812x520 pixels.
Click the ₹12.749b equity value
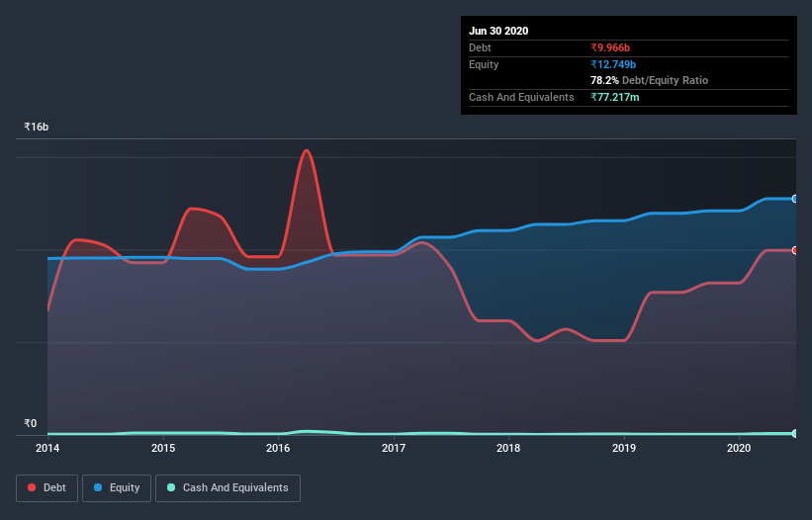pos(613,64)
